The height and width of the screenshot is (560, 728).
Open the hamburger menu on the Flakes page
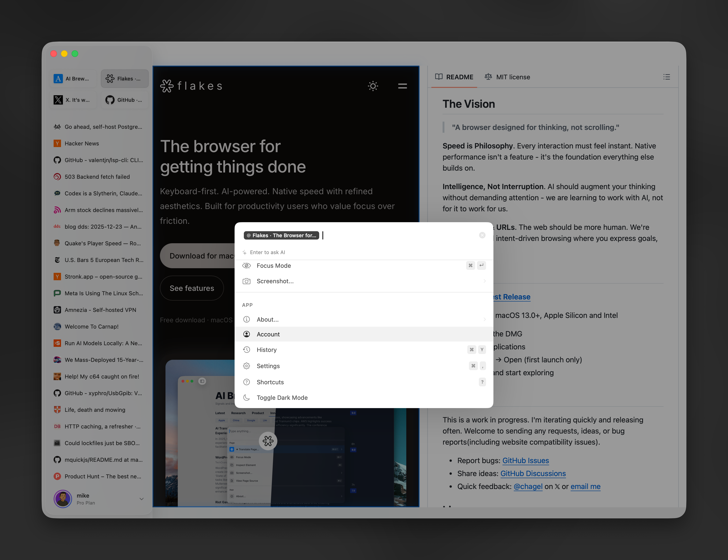pos(402,86)
